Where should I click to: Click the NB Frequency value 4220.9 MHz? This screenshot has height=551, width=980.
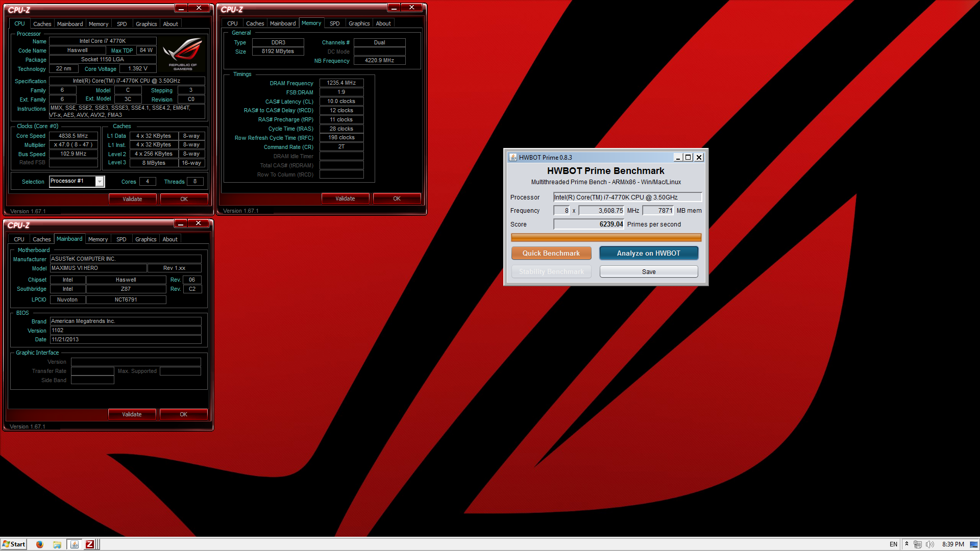pyautogui.click(x=380, y=60)
